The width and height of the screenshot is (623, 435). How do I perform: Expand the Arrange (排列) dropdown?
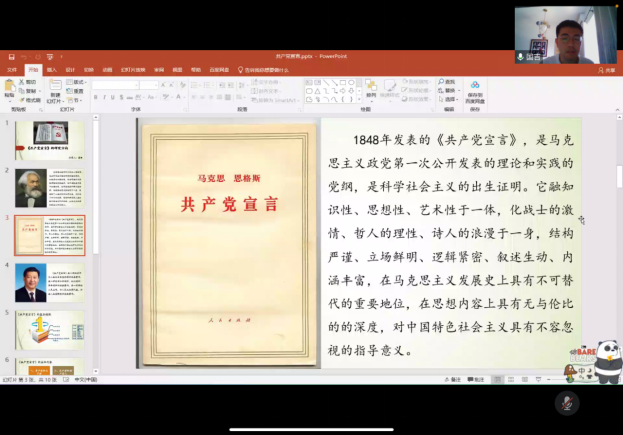[371, 89]
